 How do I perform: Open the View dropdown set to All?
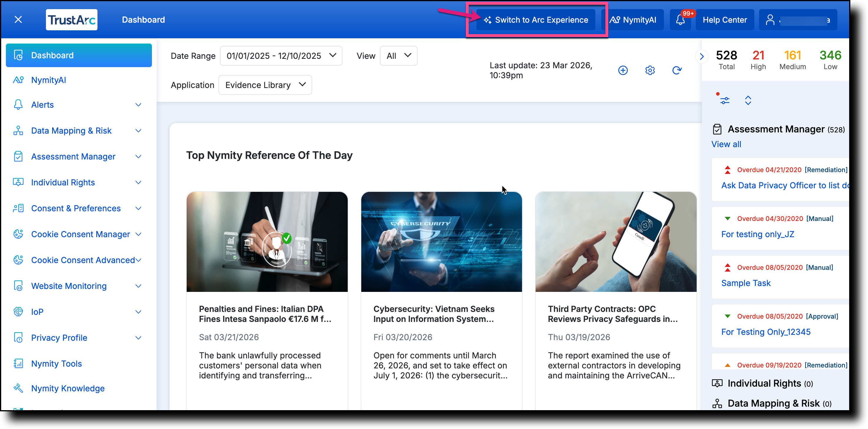tap(399, 56)
